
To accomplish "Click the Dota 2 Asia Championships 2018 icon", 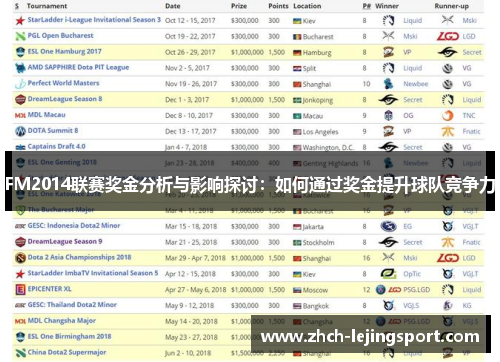I will point(20,258).
